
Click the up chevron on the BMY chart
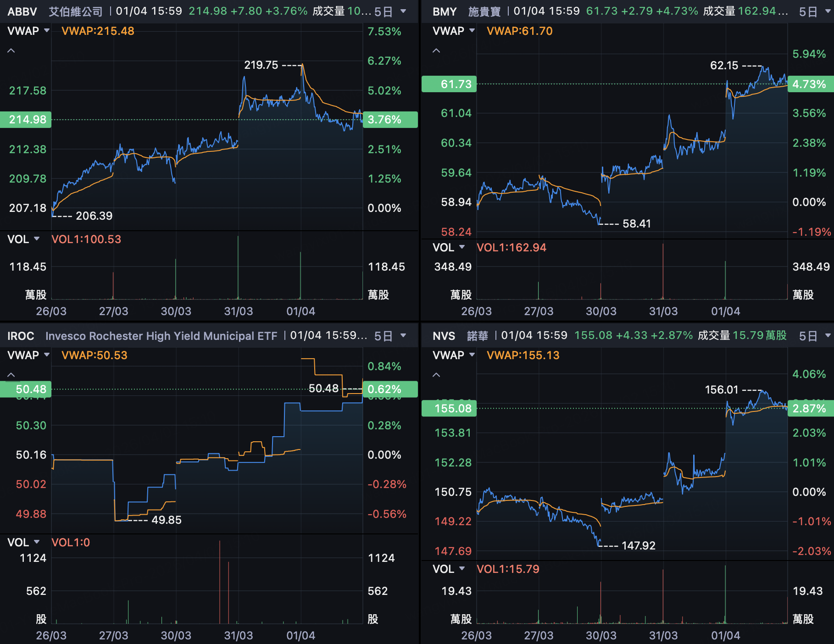point(436,50)
